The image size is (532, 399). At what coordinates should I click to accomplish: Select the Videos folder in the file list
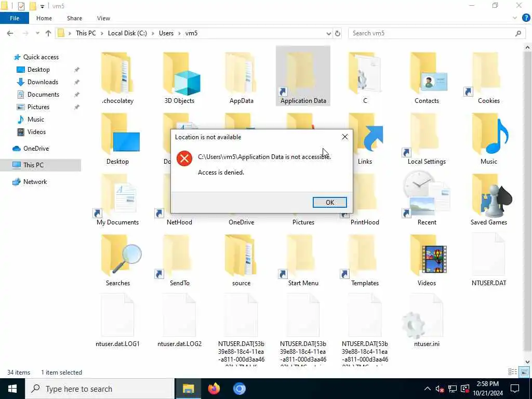pyautogui.click(x=427, y=260)
